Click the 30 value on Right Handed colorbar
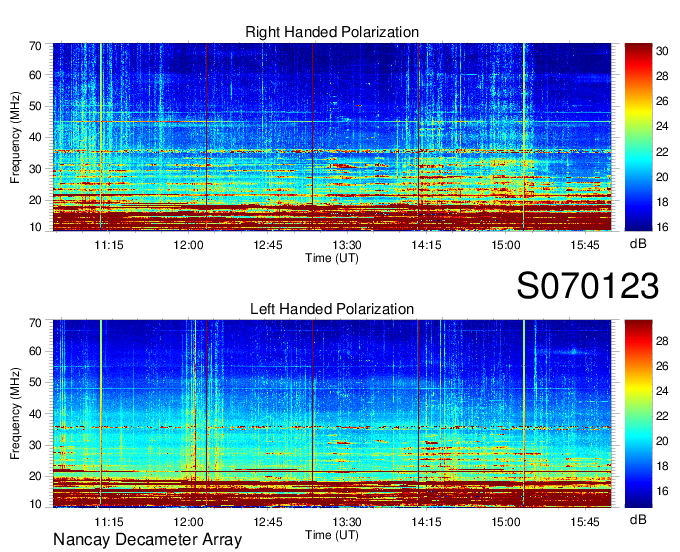This screenshot has height=552, width=680. coord(662,51)
